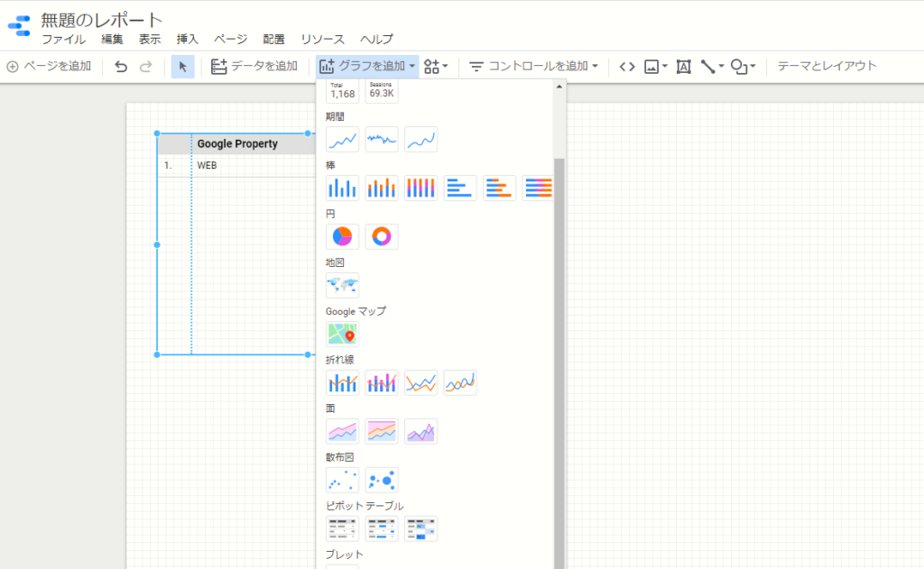The height and width of the screenshot is (569, 924).
Task: Insert a horizontal bar chart
Action: pos(460,188)
